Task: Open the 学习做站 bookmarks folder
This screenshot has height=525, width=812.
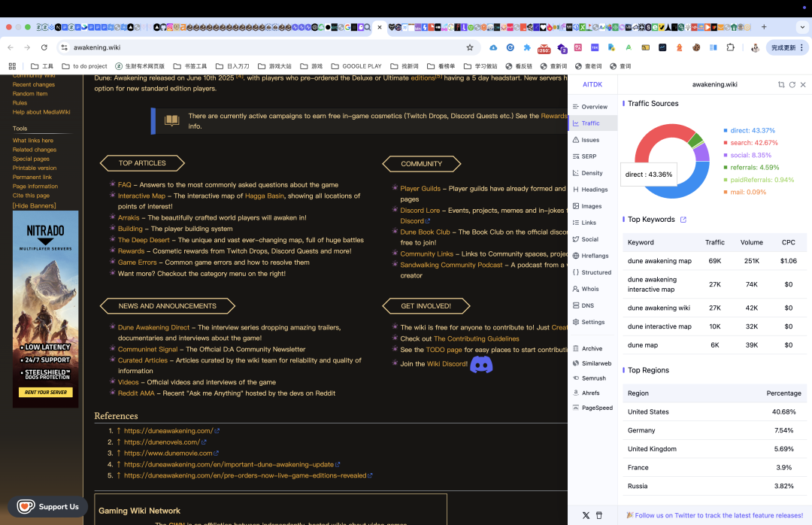Action: (x=480, y=66)
